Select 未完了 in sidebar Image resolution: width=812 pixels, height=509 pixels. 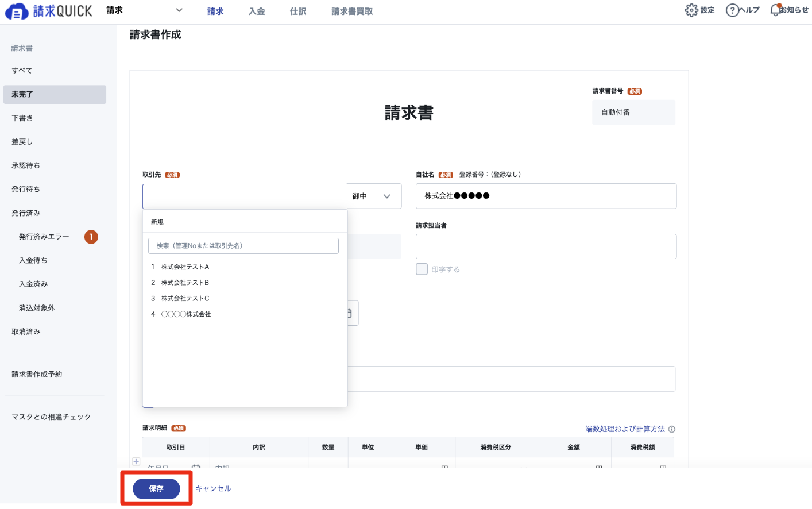coord(55,94)
